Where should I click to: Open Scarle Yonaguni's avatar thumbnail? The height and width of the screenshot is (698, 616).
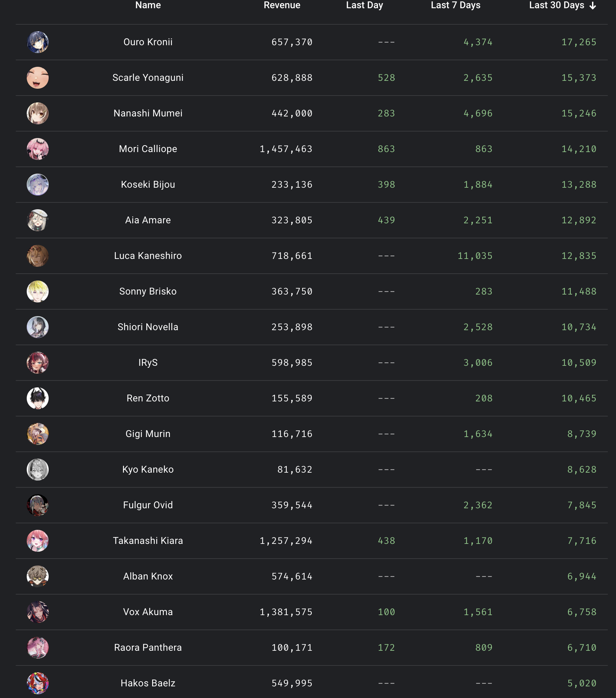coord(38,78)
